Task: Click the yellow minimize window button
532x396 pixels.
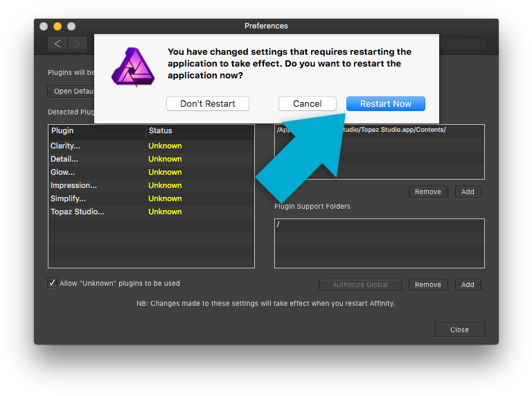Action: [x=57, y=26]
